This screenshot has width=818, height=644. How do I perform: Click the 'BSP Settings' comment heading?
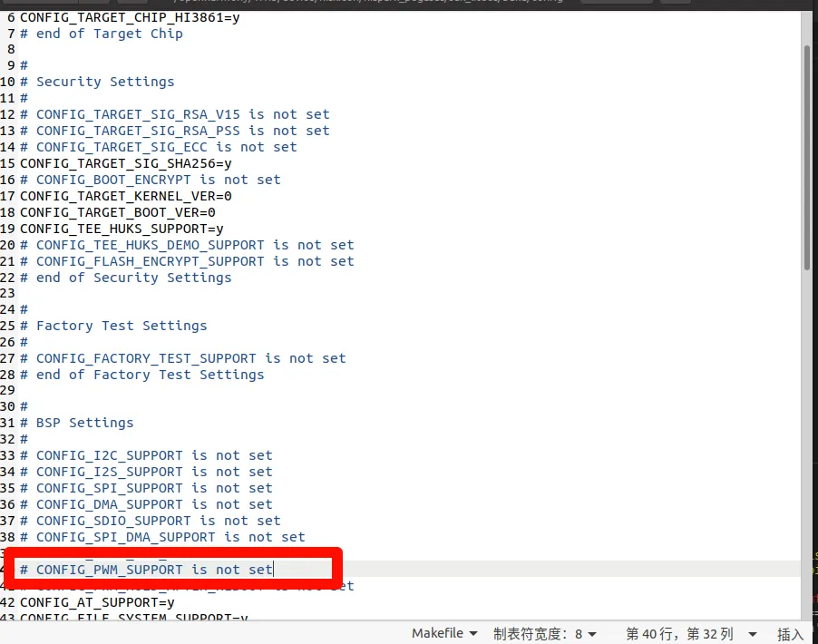pyautogui.click(x=84, y=423)
